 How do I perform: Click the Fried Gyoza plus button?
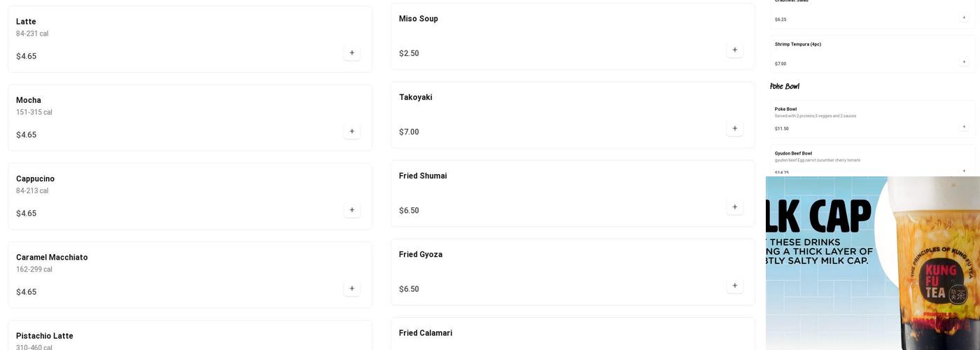tap(734, 286)
